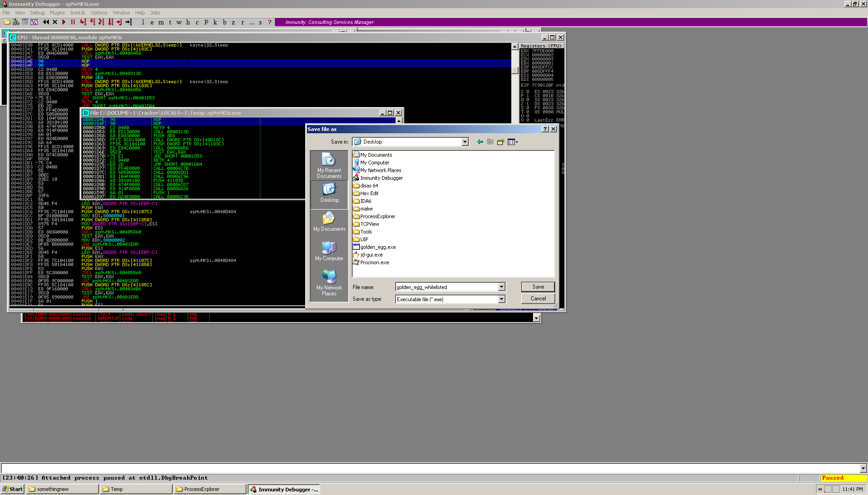Select golden_egg.exe in file list

(x=374, y=247)
